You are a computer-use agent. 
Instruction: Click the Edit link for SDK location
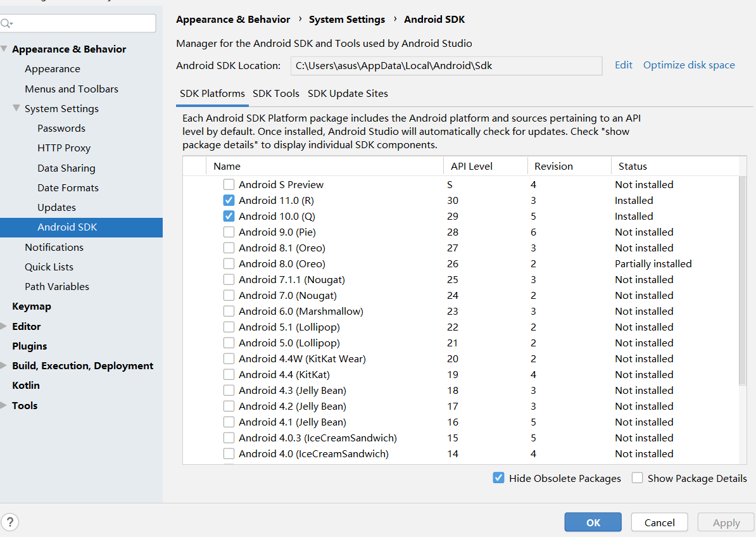point(623,65)
